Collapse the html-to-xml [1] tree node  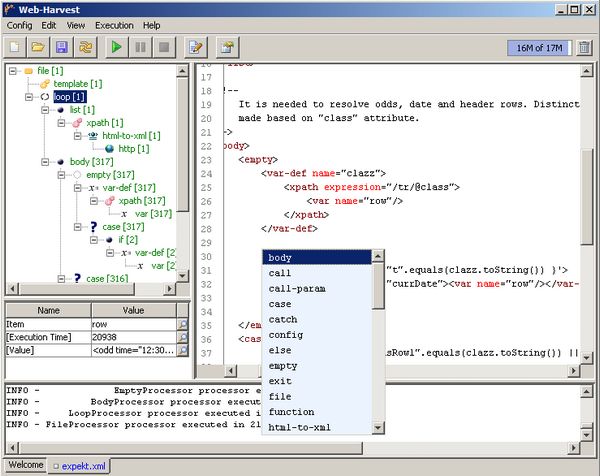pos(77,136)
